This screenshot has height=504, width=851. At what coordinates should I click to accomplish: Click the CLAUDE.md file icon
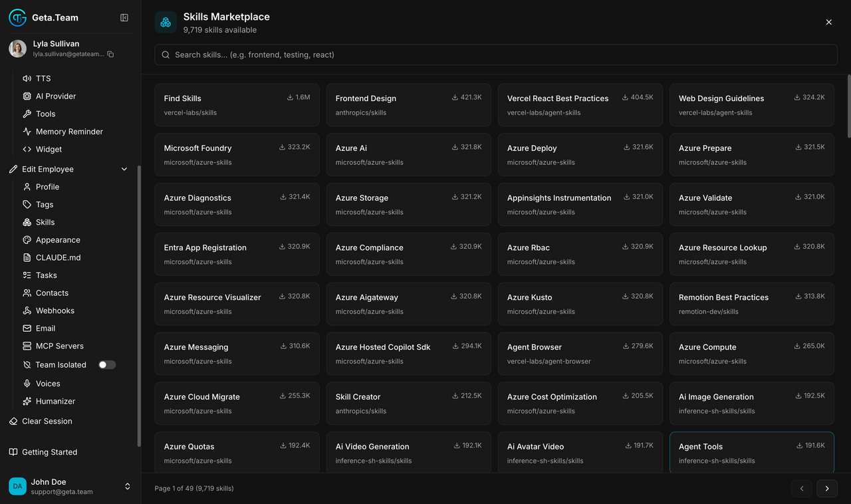click(27, 257)
